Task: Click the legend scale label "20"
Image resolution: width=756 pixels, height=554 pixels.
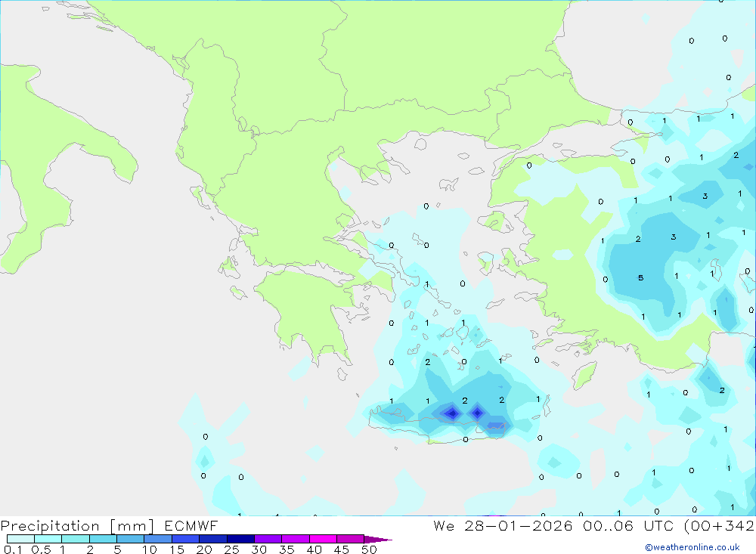Action: coord(204,549)
